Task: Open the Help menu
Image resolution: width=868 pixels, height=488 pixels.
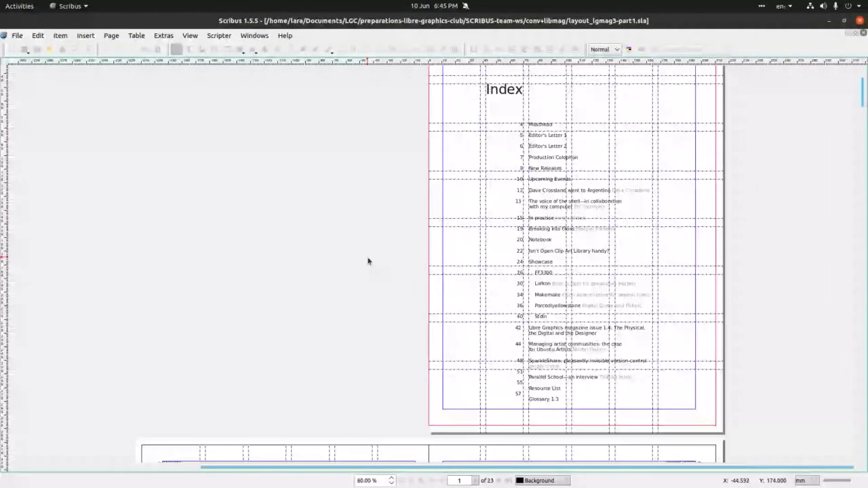Action: 285,35
